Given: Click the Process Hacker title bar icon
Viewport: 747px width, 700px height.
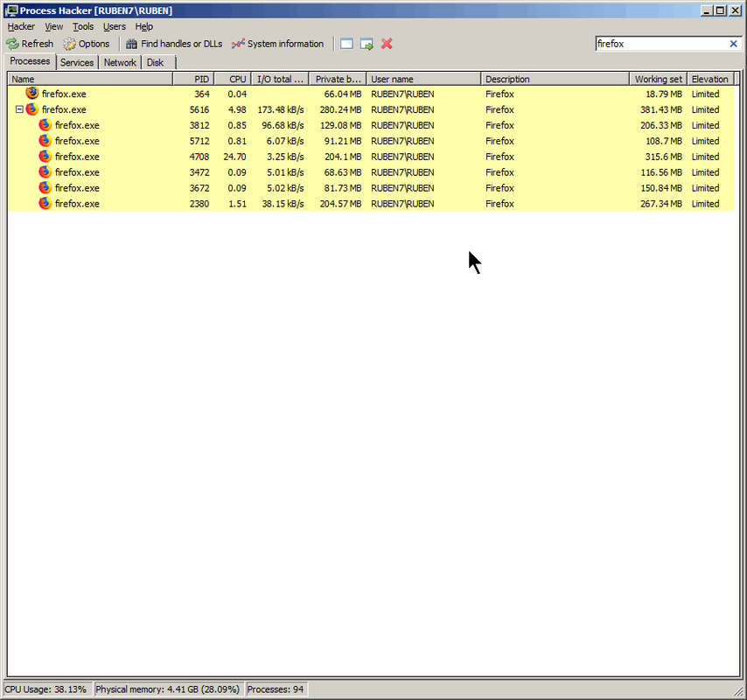Looking at the screenshot, I should coord(11,10).
